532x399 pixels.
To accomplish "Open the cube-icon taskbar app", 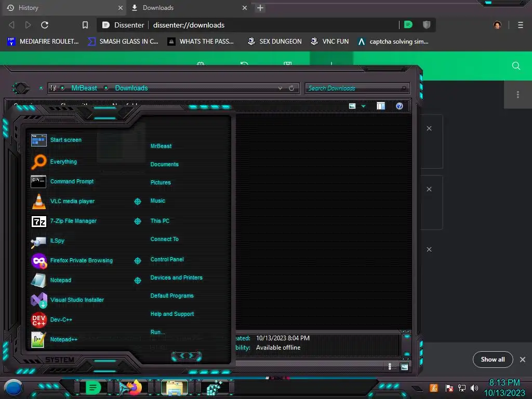I will tap(215, 388).
